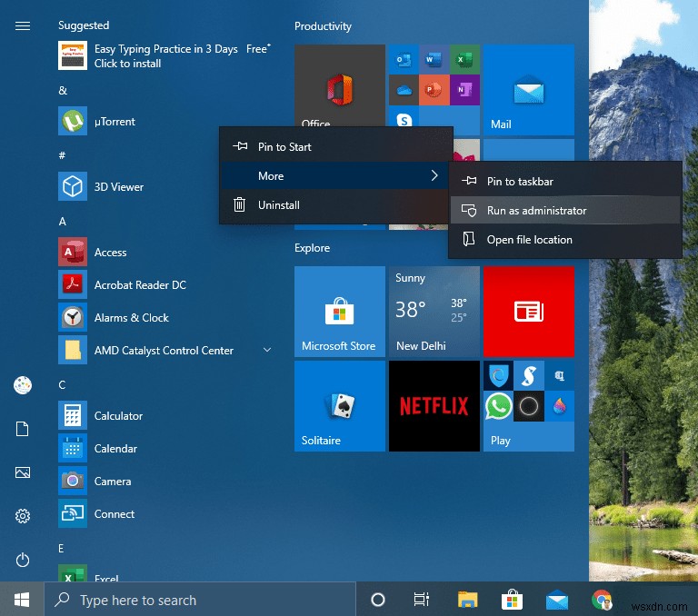Select Pin to Start

pos(336,147)
